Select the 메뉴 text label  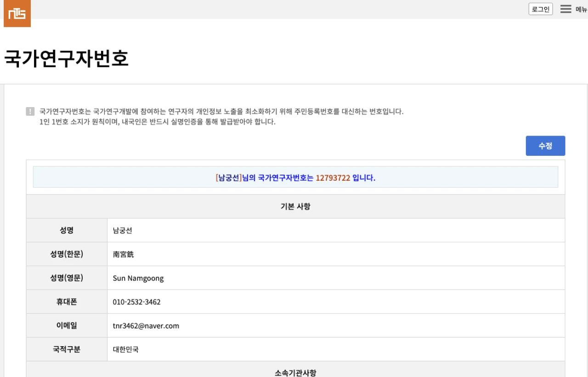(x=581, y=9)
